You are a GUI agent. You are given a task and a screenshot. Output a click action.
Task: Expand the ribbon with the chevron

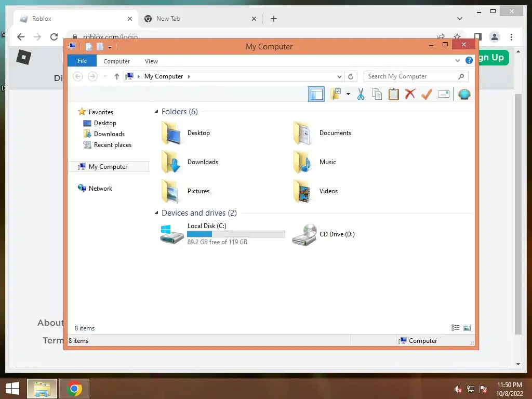click(x=457, y=60)
